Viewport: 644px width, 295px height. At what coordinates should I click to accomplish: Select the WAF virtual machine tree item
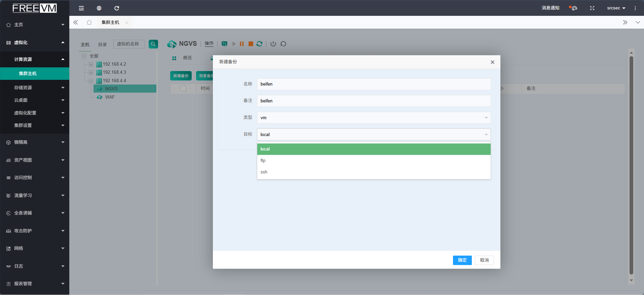[110, 97]
